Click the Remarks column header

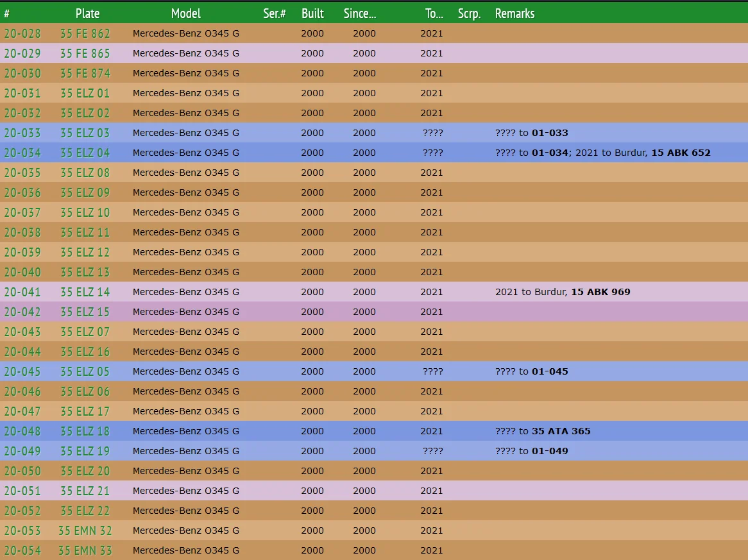coord(514,13)
